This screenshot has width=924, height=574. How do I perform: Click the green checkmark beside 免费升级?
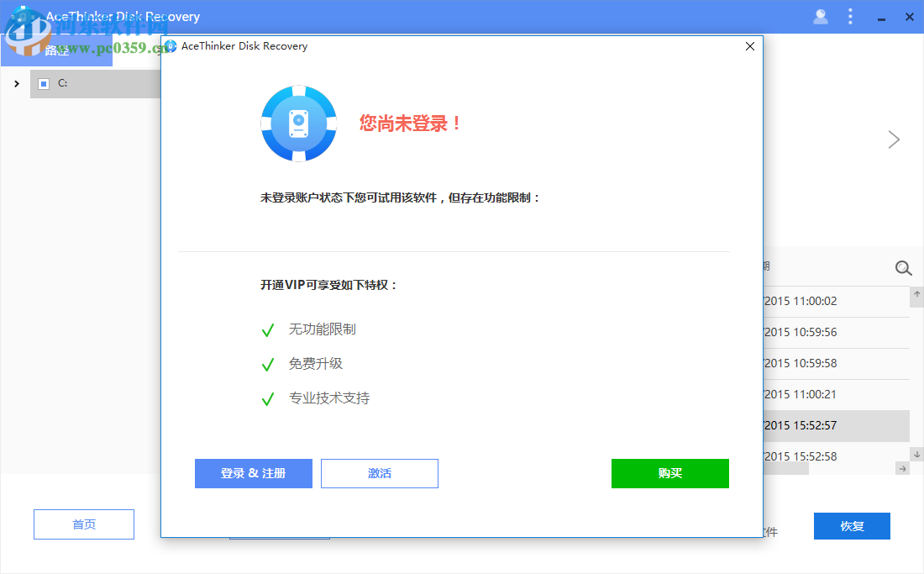click(x=267, y=364)
